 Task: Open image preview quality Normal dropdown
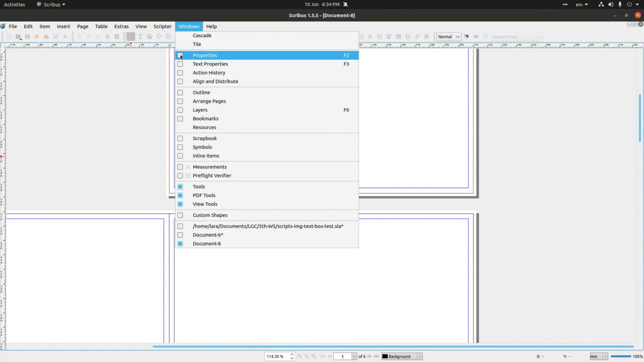(x=449, y=37)
